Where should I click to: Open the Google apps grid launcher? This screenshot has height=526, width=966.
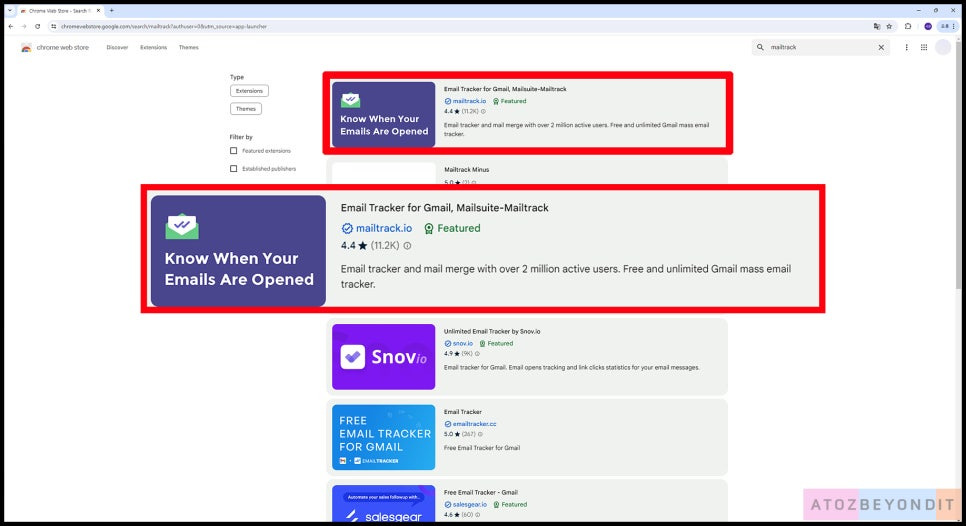(924, 47)
